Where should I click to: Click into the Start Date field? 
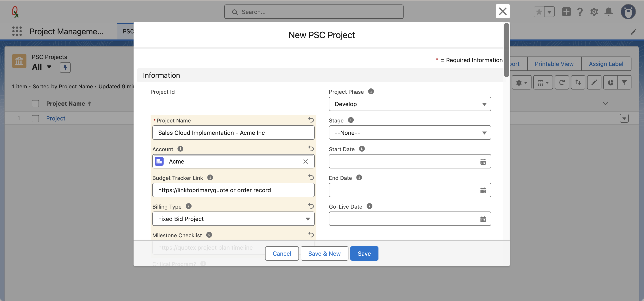point(410,162)
